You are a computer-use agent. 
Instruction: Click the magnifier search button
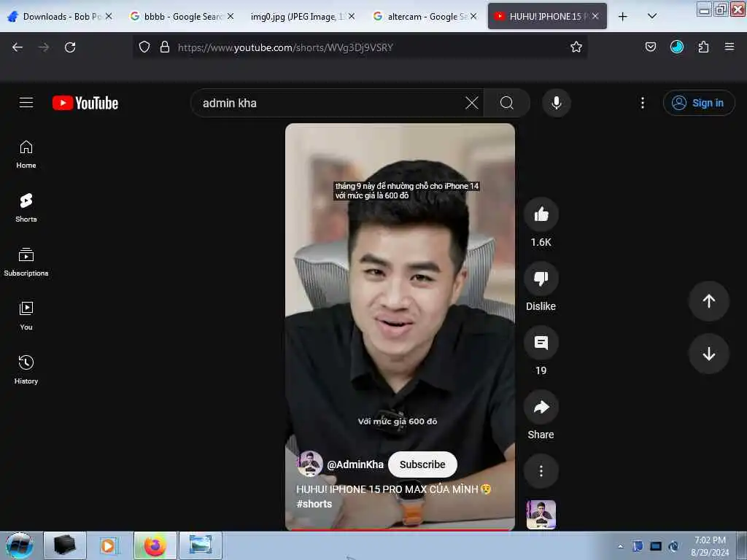pos(507,103)
